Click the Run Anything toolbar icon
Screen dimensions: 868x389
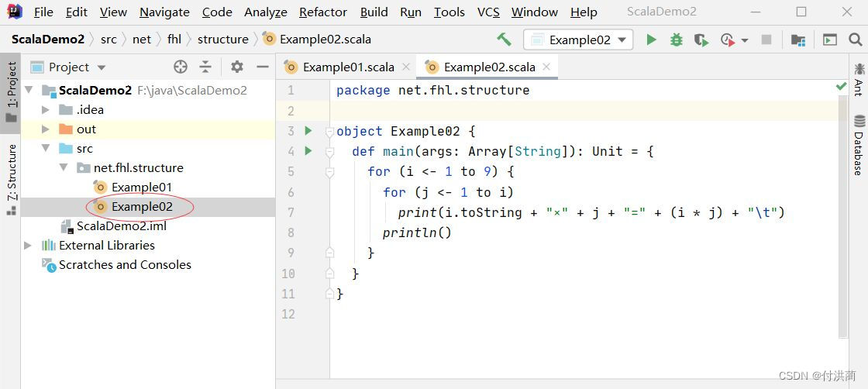[x=829, y=40]
